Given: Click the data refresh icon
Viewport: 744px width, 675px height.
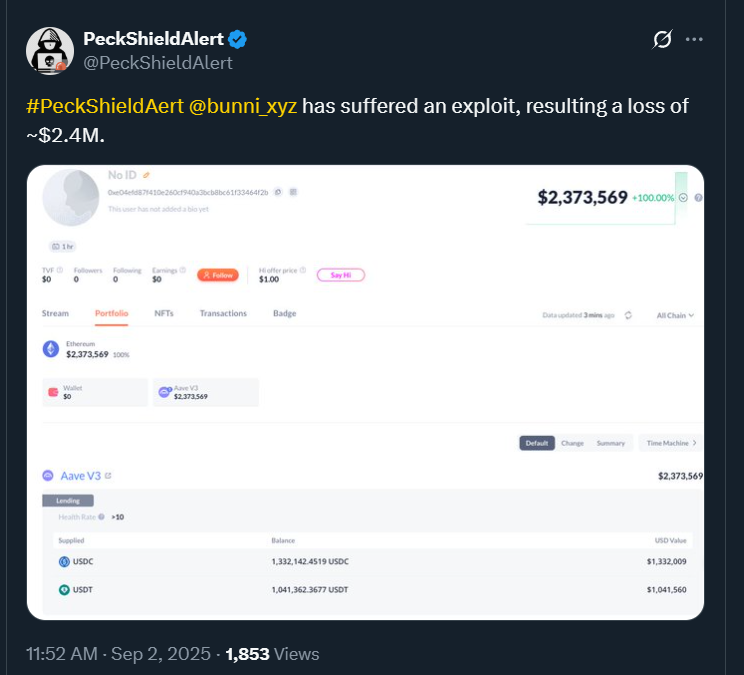Looking at the screenshot, I should [628, 315].
